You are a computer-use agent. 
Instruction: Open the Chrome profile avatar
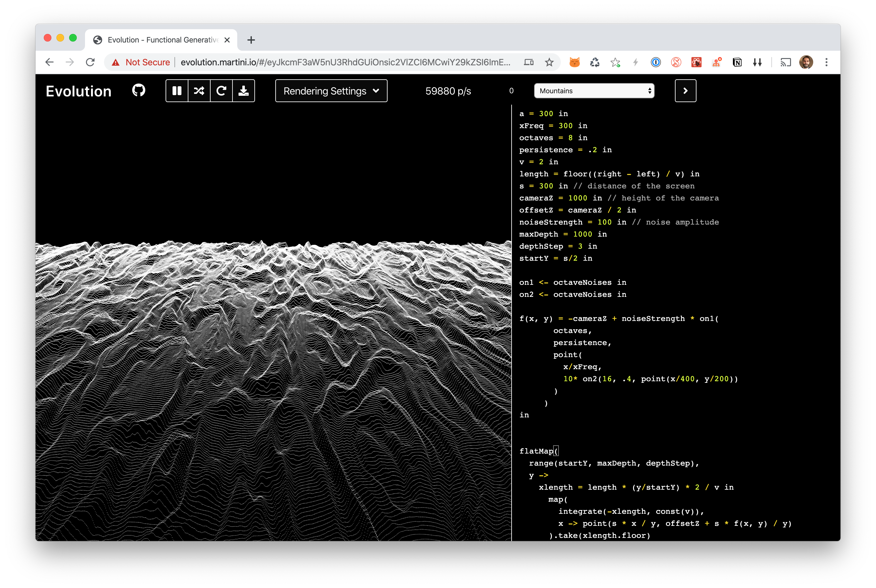pos(806,62)
